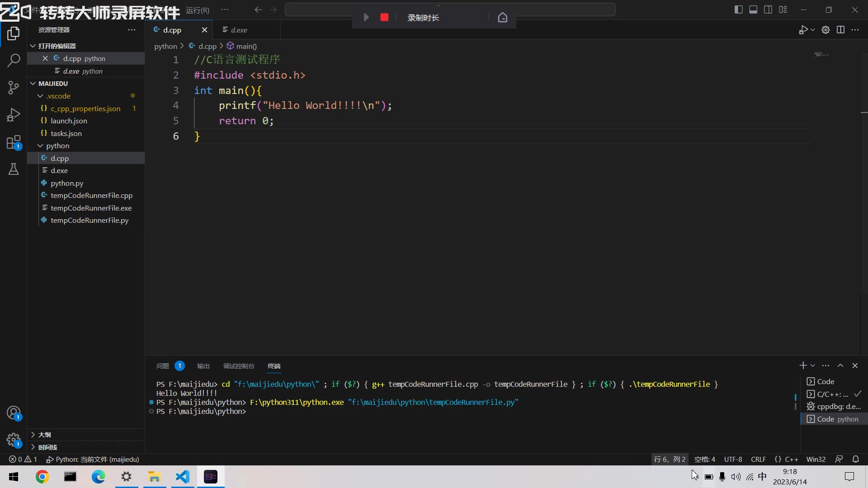Open Run and Debug view
Screen dimensions: 868x488
click(14, 115)
